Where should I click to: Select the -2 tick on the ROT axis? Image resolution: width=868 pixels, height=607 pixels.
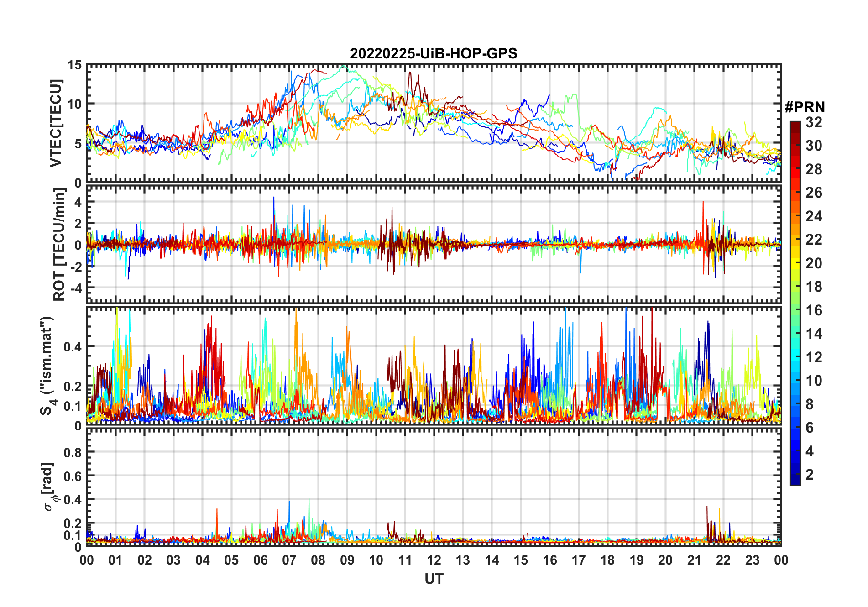click(76, 267)
